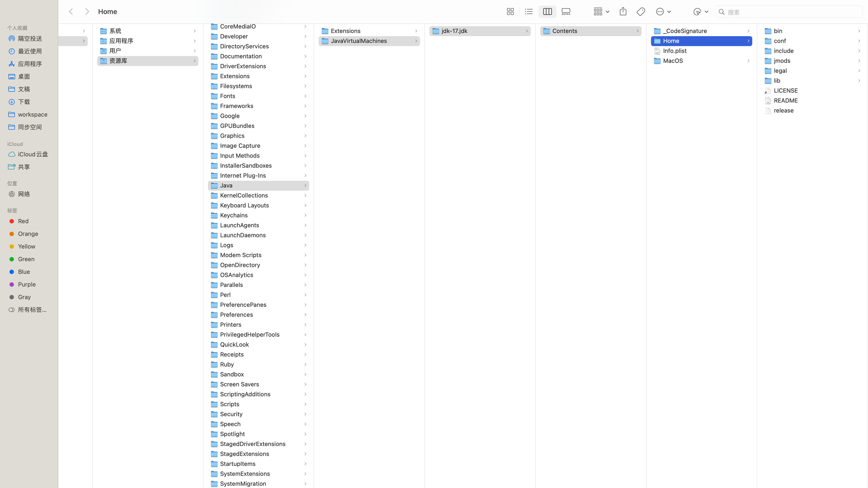Open iCloud Drive in the sidebar
This screenshot has height=488, width=868.
[x=33, y=154]
